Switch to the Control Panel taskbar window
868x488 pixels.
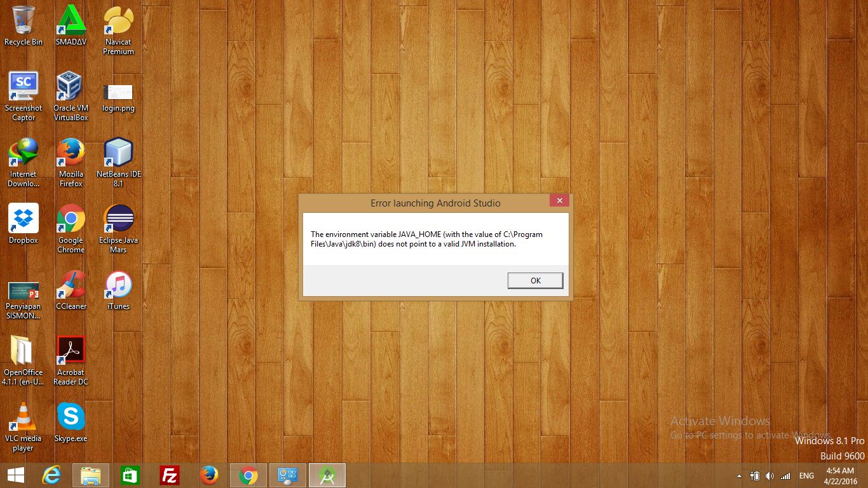tap(288, 475)
